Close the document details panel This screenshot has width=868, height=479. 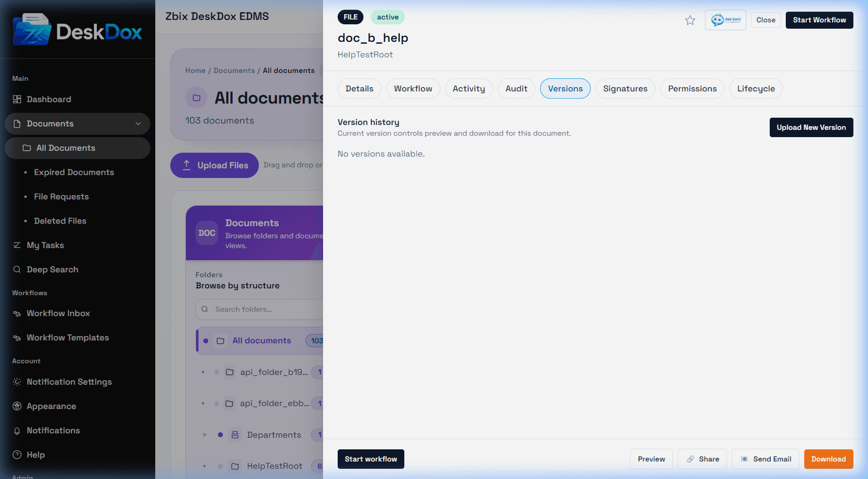pos(766,20)
